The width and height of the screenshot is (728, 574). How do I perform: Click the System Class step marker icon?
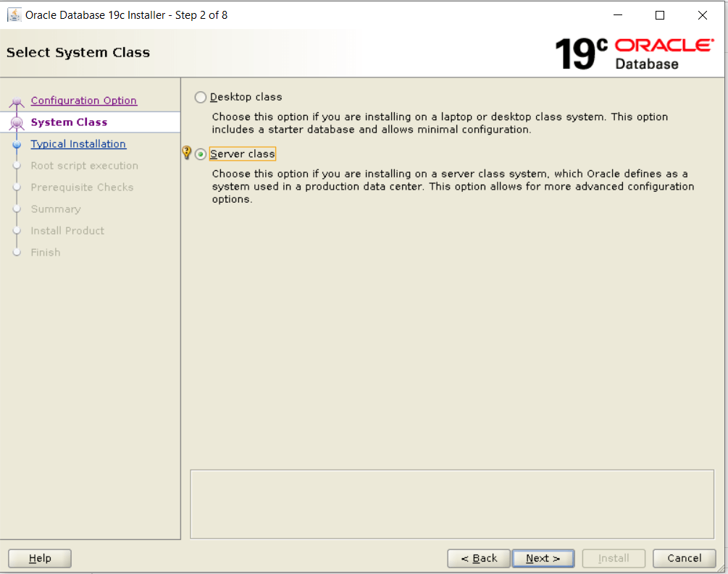[17, 122]
